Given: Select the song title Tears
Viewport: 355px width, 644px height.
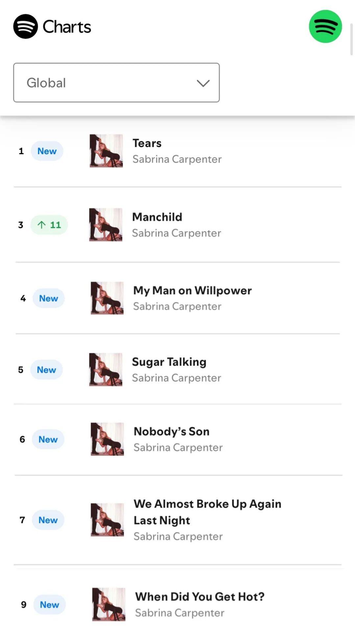Looking at the screenshot, I should (x=147, y=143).
